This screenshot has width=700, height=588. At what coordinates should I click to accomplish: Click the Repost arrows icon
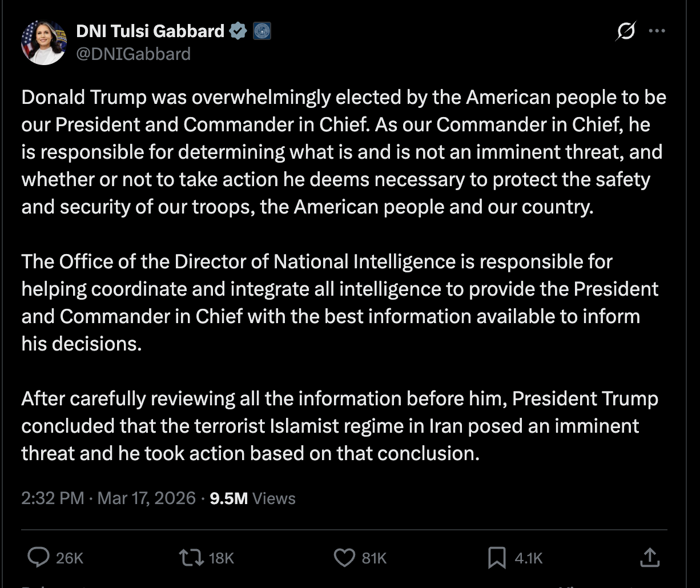click(x=191, y=558)
